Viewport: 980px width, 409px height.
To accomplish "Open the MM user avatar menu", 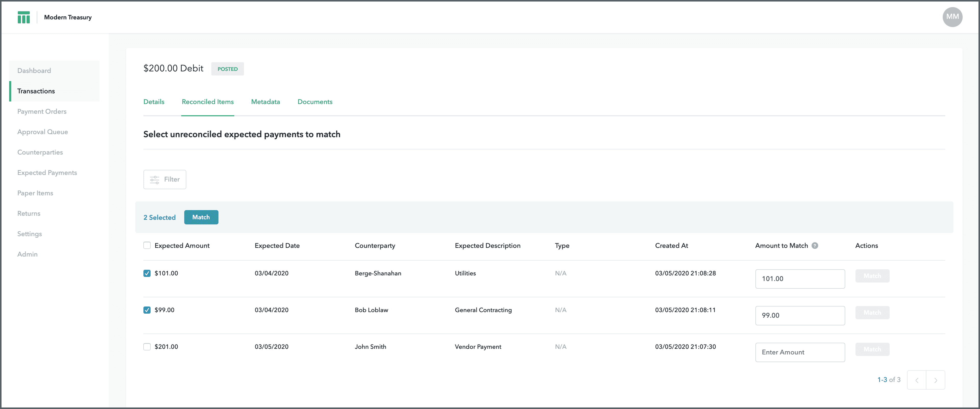I will point(952,17).
